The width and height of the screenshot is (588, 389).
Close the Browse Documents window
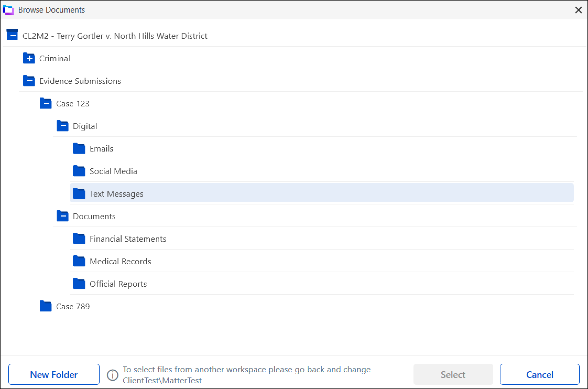click(578, 10)
